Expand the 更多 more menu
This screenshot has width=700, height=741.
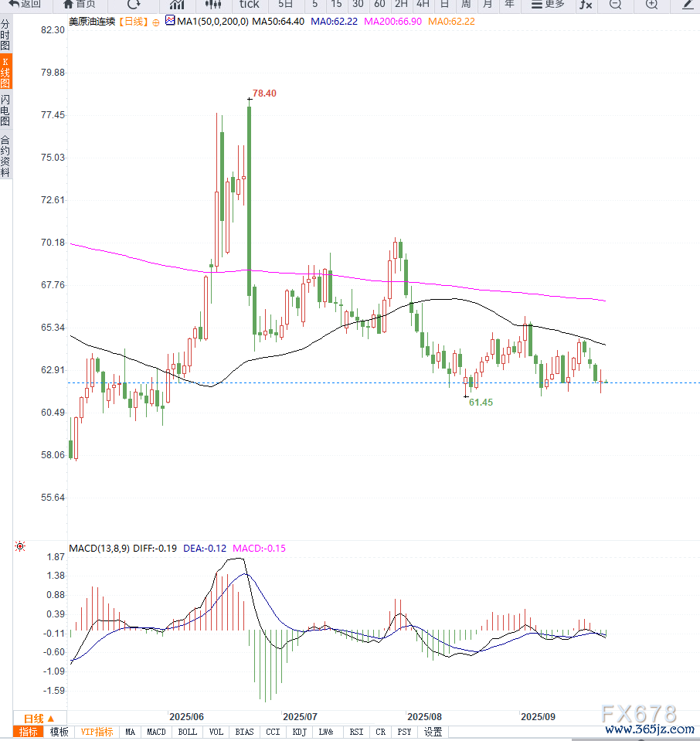pos(548,4)
